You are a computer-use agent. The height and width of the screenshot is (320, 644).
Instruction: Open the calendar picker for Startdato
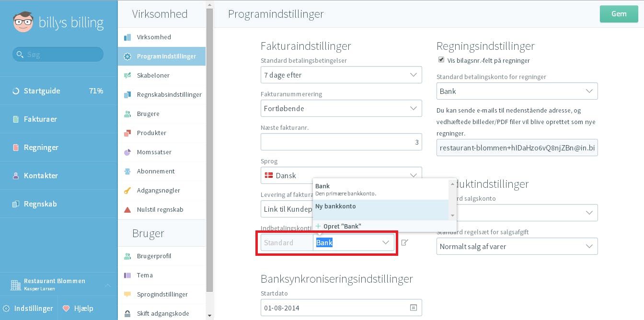point(414,308)
